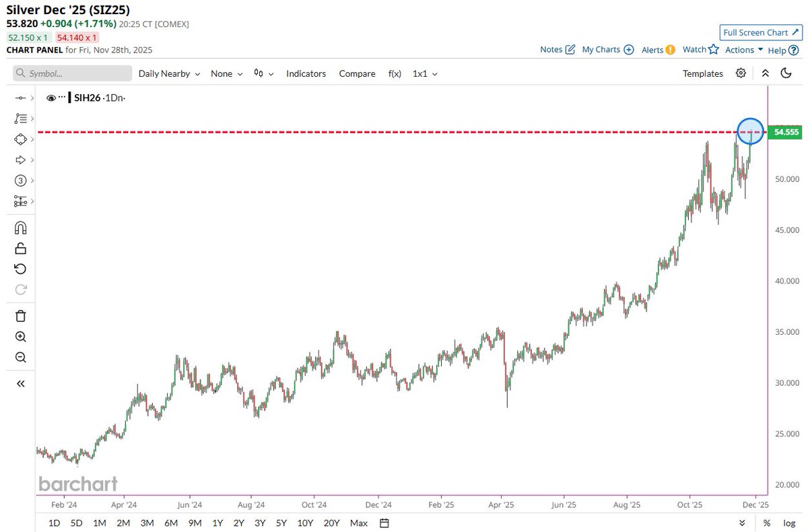The height and width of the screenshot is (532, 808).
Task: Expand the trend line tool submenu arrow
Action: pos(32,98)
